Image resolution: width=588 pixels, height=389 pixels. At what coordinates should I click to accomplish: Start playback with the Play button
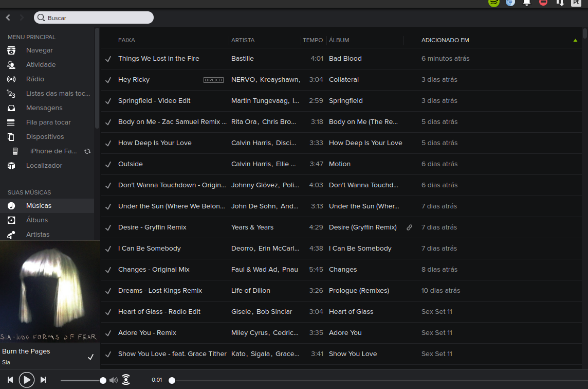(27, 380)
